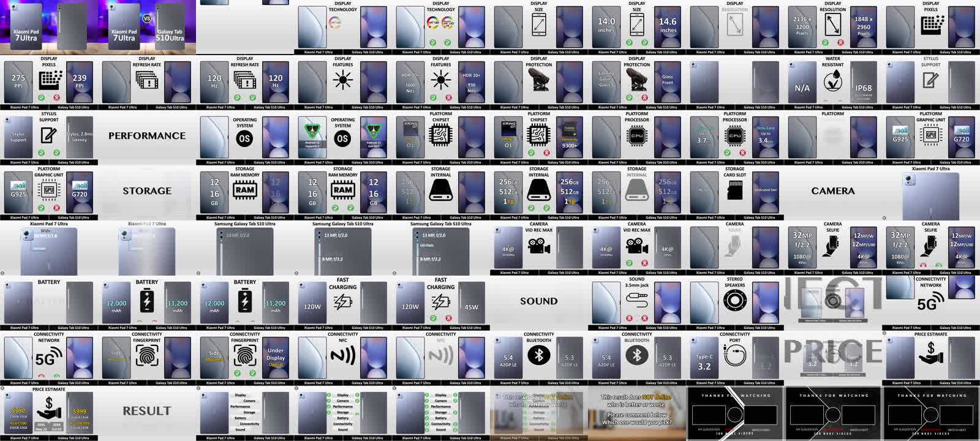Click the 3.5mm headphone jack icon
The image size is (980, 441).
pyautogui.click(x=636, y=300)
